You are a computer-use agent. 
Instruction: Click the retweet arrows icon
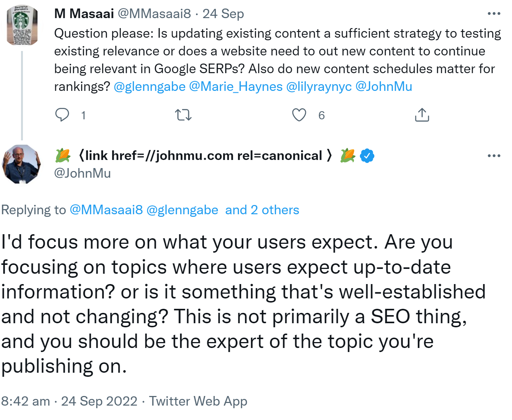183,115
